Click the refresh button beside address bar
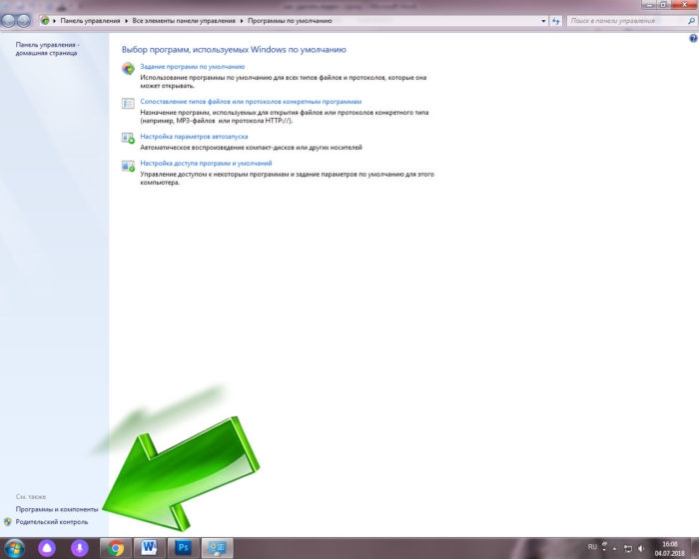699x559 pixels. pyautogui.click(x=555, y=21)
